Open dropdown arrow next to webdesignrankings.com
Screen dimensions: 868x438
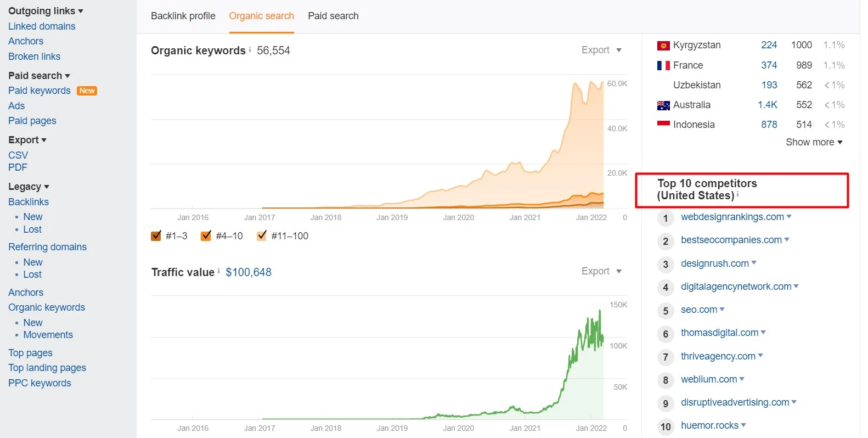coord(789,217)
